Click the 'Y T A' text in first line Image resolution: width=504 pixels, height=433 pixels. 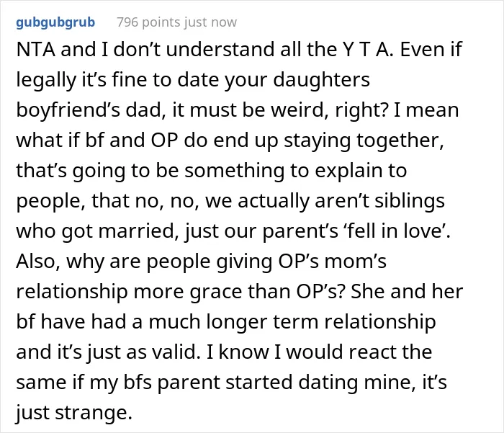point(369,50)
